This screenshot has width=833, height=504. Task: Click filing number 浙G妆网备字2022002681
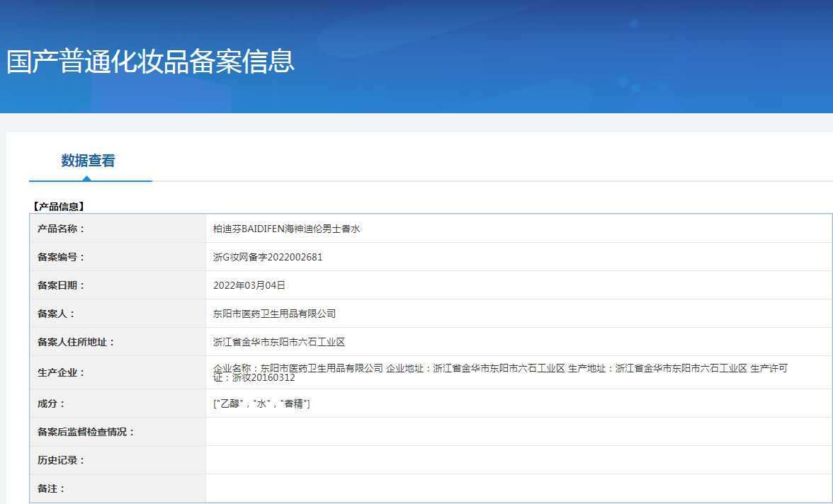pos(268,257)
